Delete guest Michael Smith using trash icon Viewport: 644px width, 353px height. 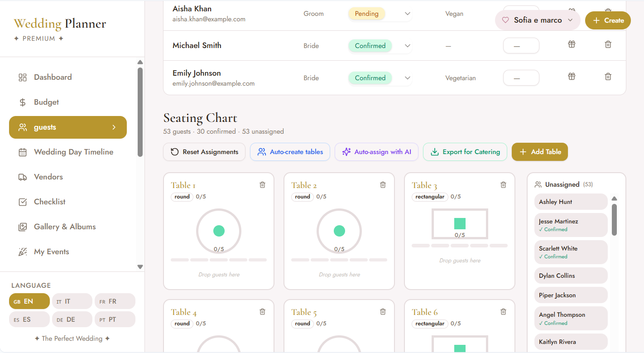(608, 44)
